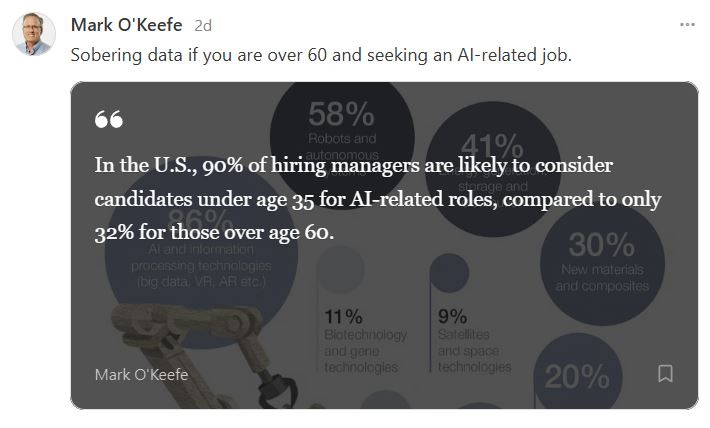Open Mark O'Keefe's profile from post header

127,25
